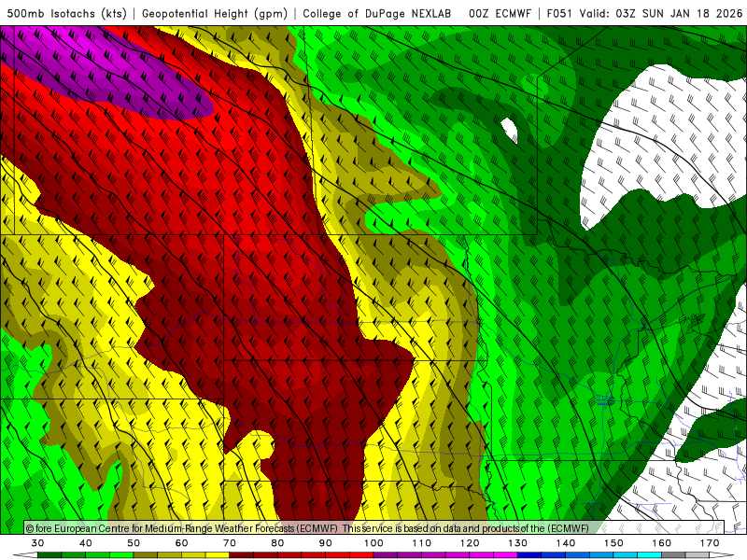Select the dark blue swatch starting at 130
Viewport: 747px width, 560px height.
tap(529, 555)
